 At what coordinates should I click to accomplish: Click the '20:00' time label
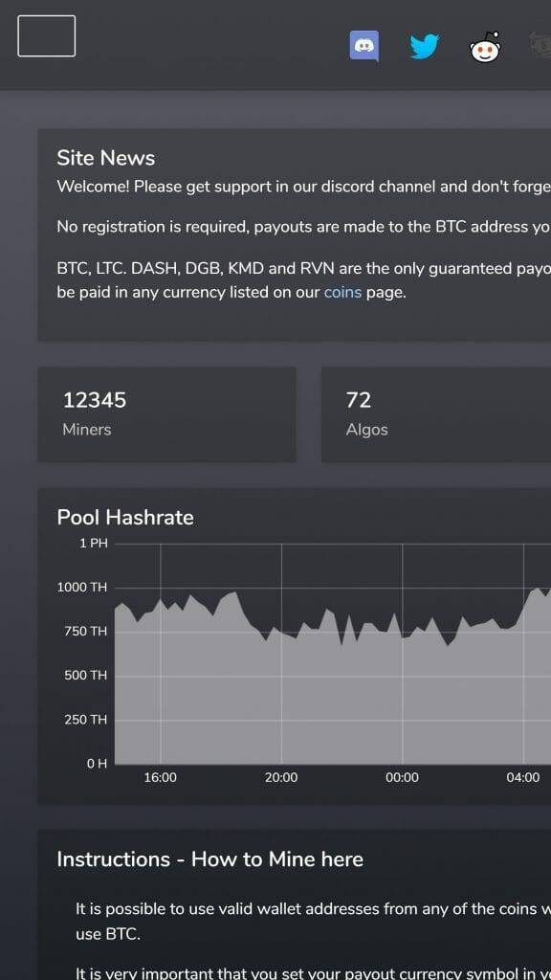(x=281, y=777)
